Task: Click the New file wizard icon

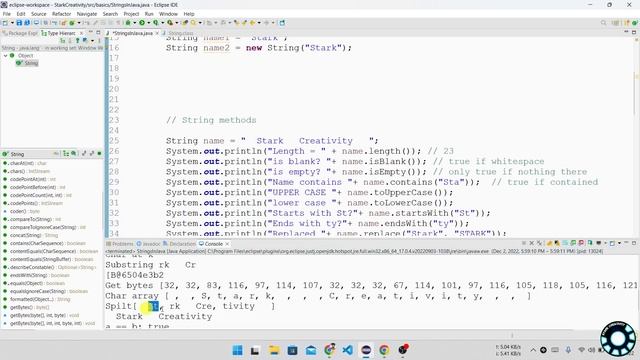Action: click(x=5, y=23)
